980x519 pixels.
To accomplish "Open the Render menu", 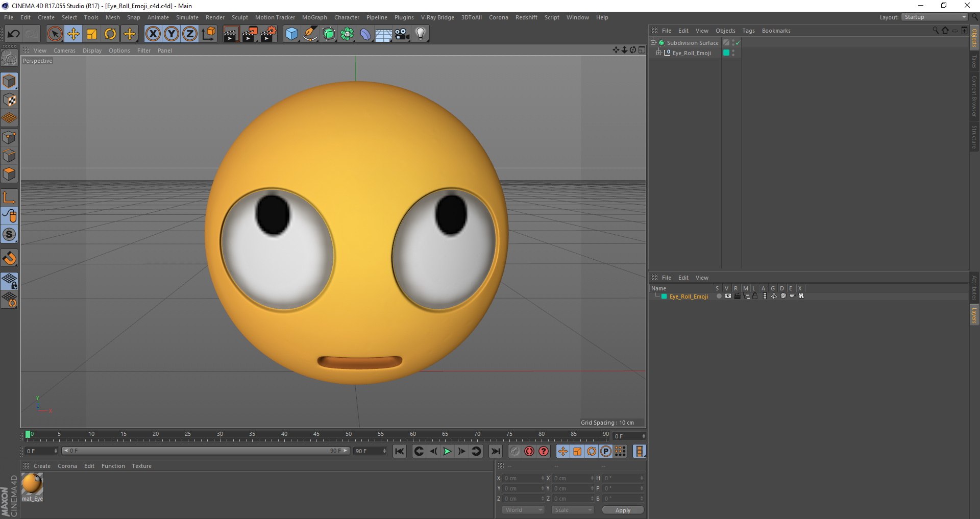I will (x=215, y=17).
